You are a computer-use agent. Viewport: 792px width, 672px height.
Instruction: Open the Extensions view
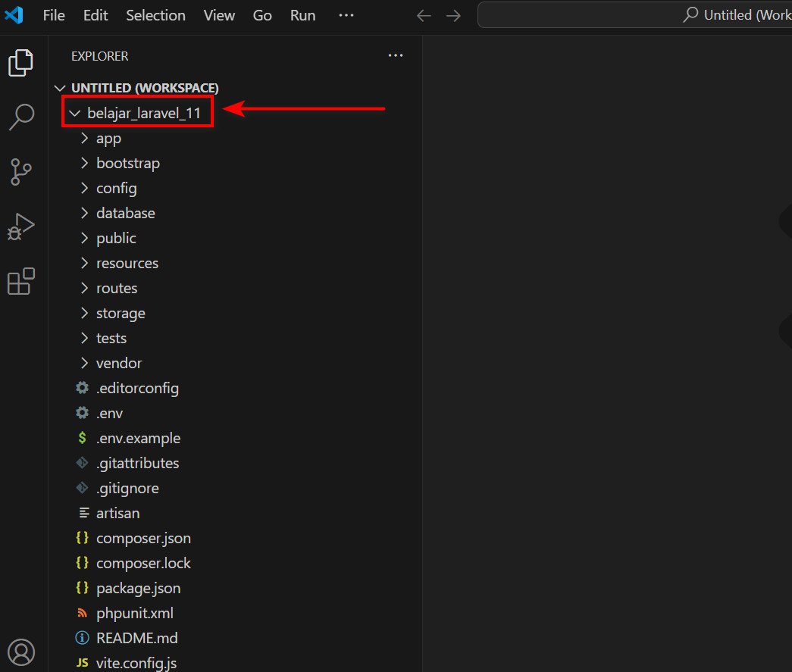(20, 281)
